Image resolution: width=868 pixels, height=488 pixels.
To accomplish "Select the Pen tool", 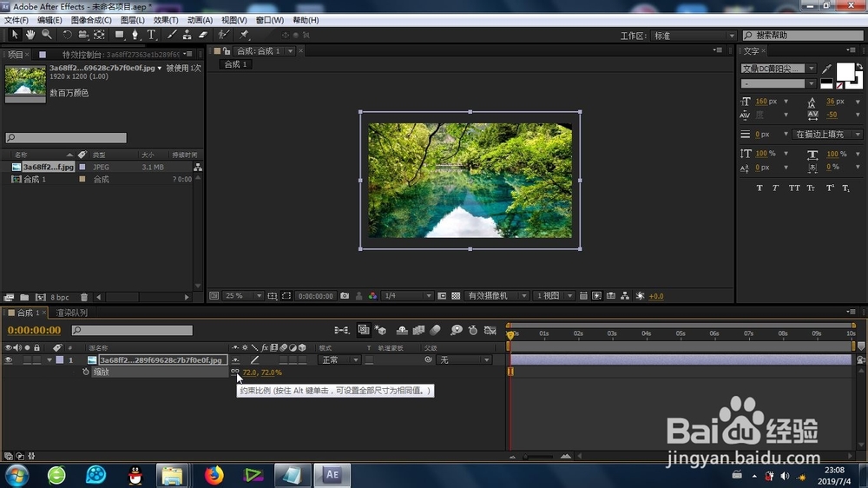I will pyautogui.click(x=135, y=35).
